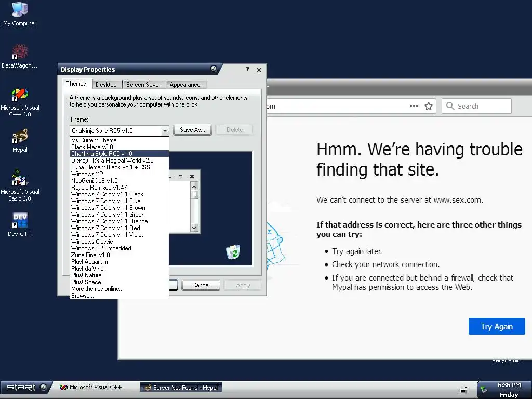Choose Windows 7 Colors v1.1 Black
The image size is (532, 399).
coord(119,194)
